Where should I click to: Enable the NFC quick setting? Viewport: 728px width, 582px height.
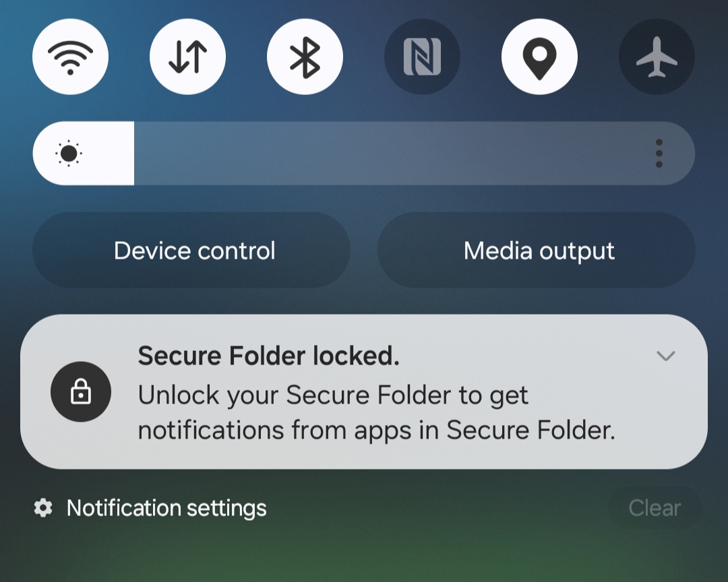point(422,57)
